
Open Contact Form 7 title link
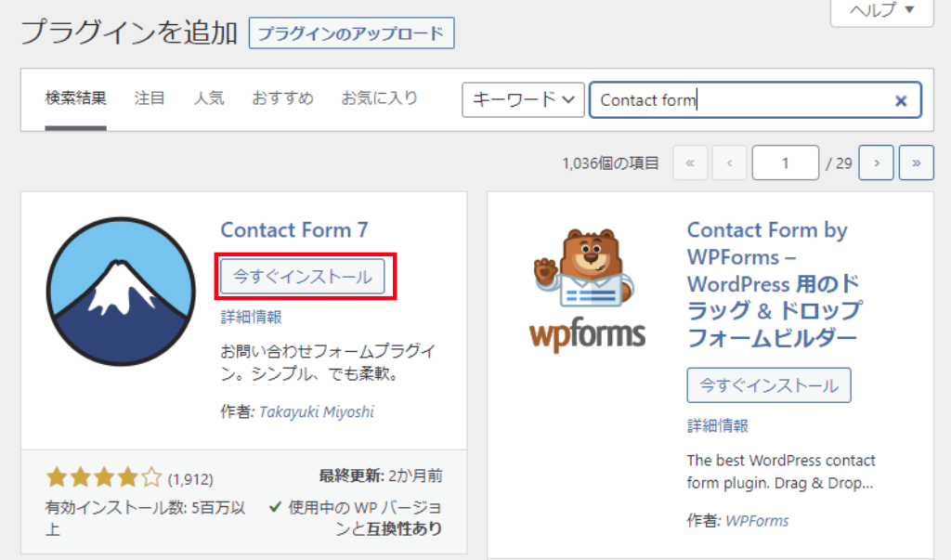294,230
